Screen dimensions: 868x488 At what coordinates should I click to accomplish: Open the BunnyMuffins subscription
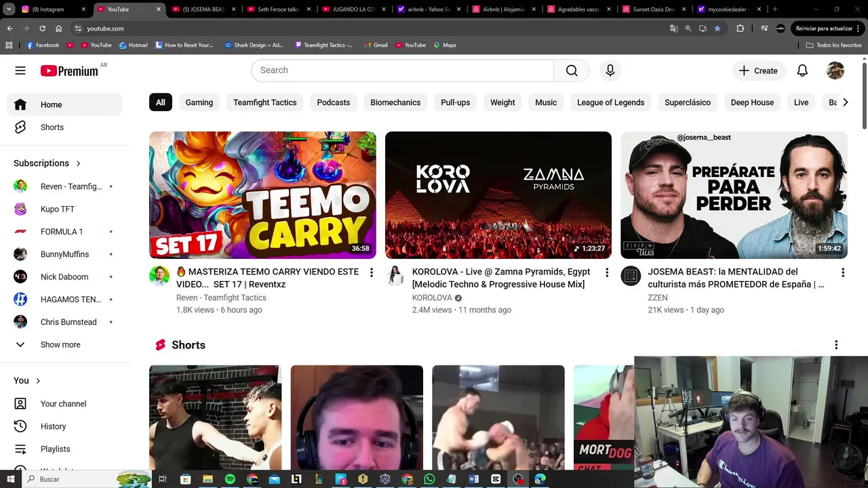64,254
